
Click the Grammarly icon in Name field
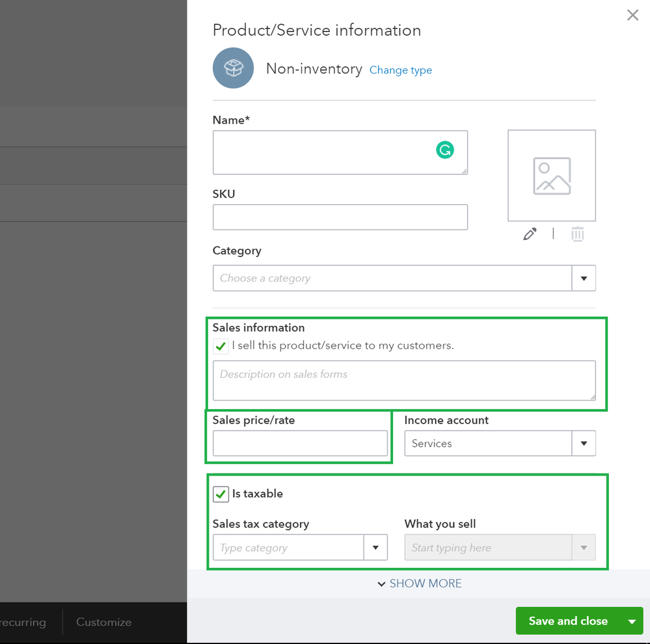445,151
